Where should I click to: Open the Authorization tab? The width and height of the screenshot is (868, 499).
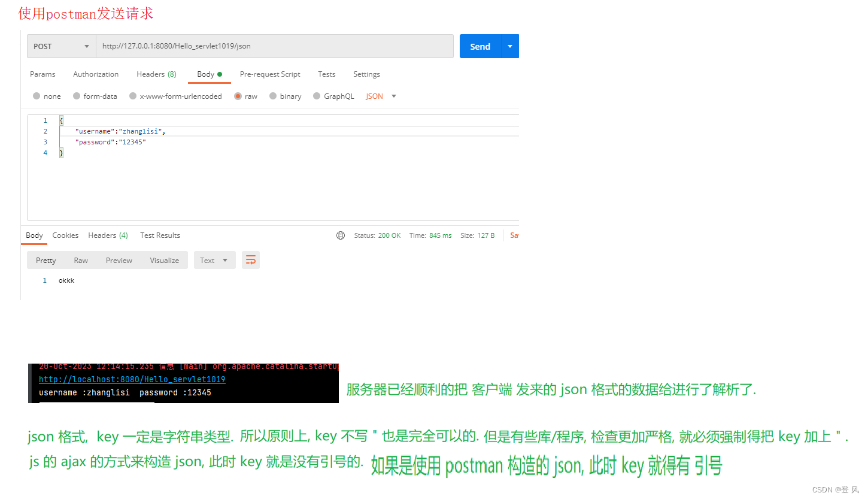[96, 74]
